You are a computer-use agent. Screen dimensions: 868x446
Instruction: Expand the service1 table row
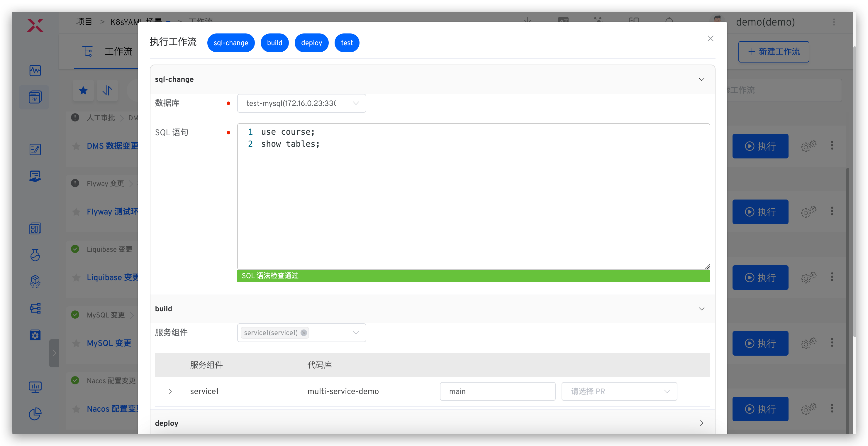tap(170, 391)
